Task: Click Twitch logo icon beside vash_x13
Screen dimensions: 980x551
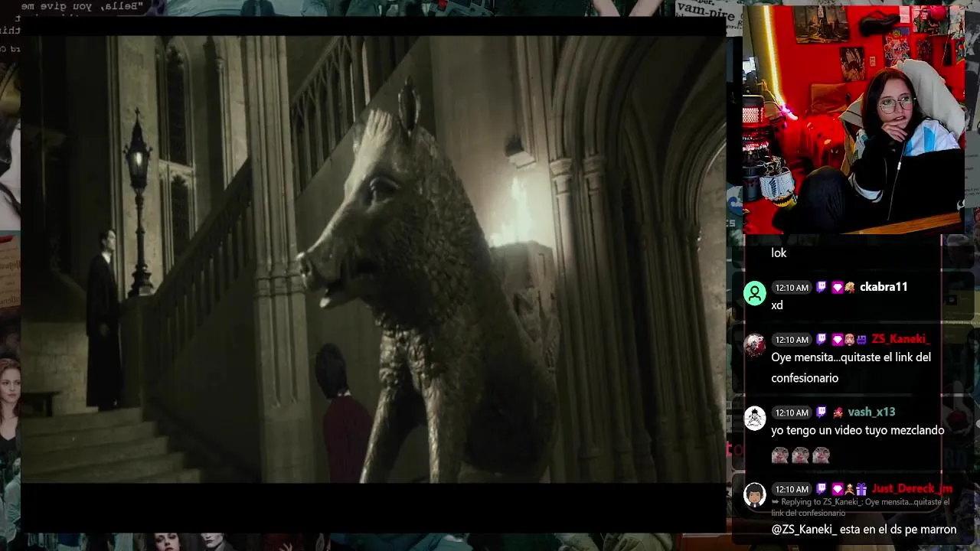Action: [821, 412]
